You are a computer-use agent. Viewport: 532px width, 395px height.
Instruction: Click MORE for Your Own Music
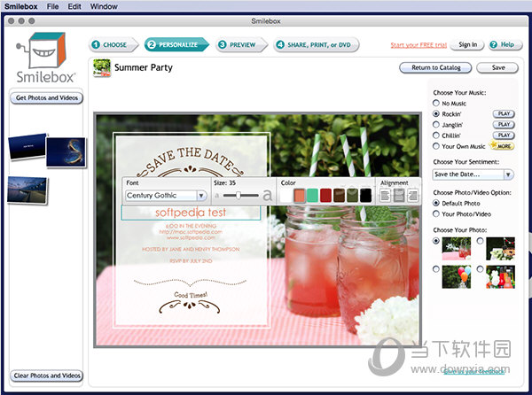click(503, 146)
